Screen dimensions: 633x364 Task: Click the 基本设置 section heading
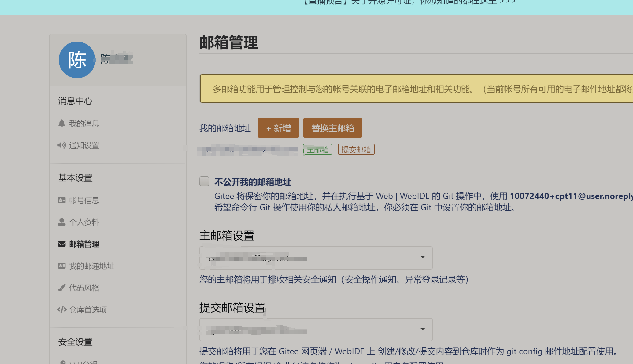(x=75, y=178)
